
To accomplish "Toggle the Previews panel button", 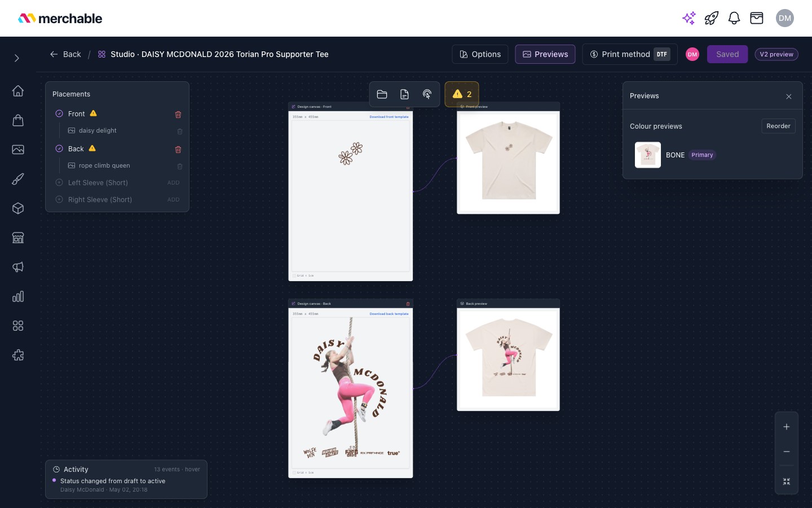I will [x=545, y=54].
